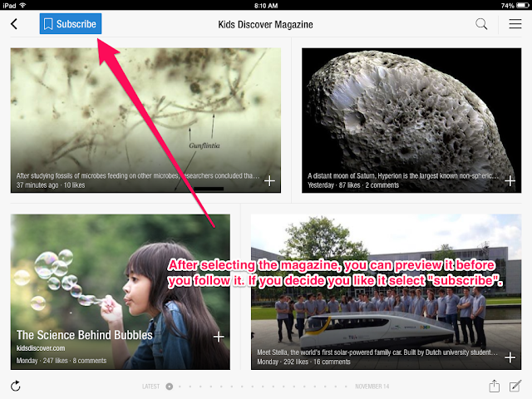The width and height of the screenshot is (532, 399).
Task: Select the Hyperion moon of Saturn caption
Action: pos(403,175)
